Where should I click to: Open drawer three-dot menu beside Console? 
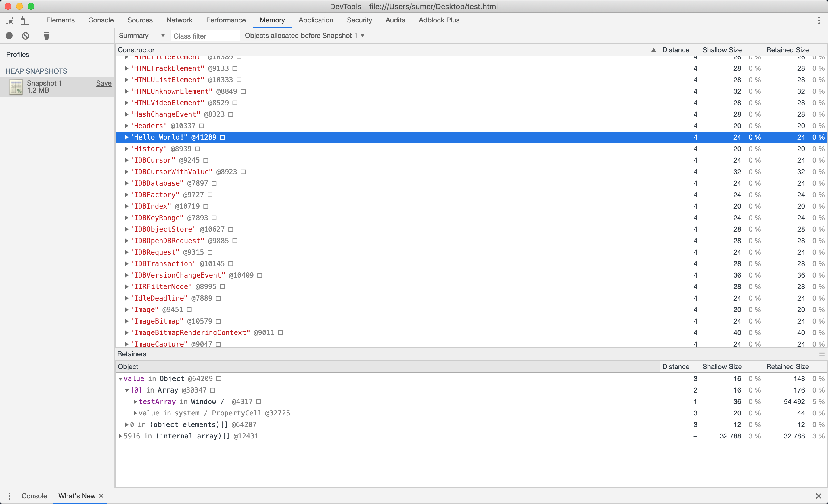coord(9,496)
